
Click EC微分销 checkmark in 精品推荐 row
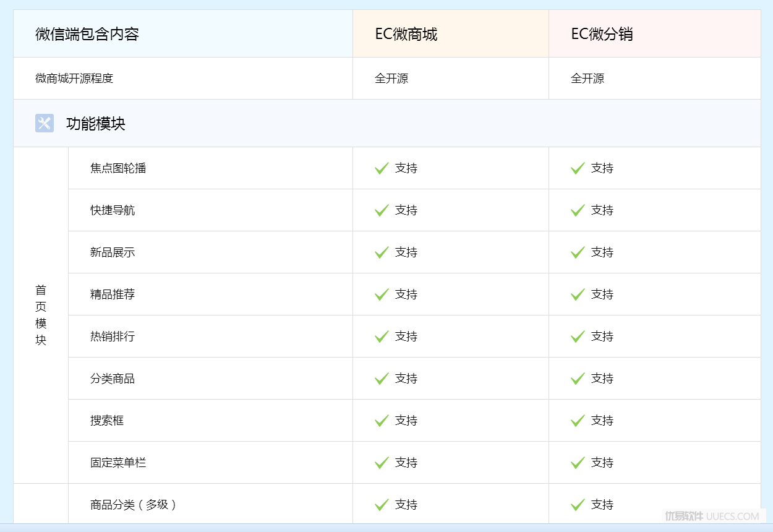(578, 294)
